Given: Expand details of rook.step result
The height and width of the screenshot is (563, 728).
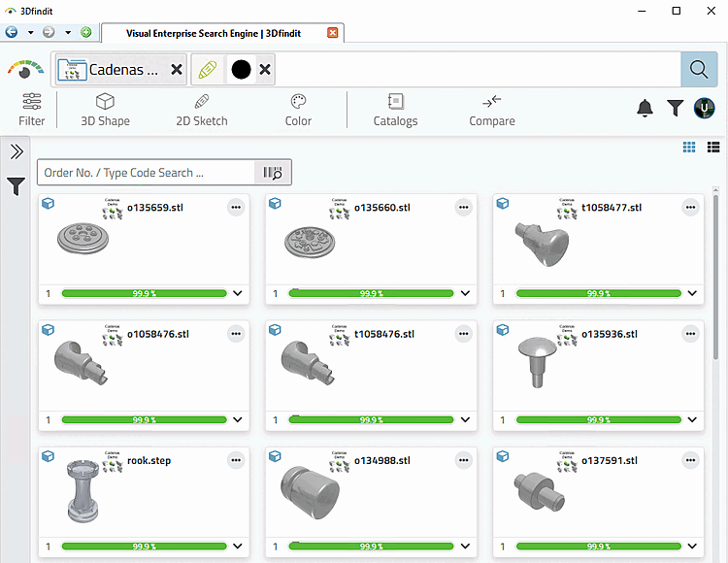Looking at the screenshot, I should tap(238, 546).
